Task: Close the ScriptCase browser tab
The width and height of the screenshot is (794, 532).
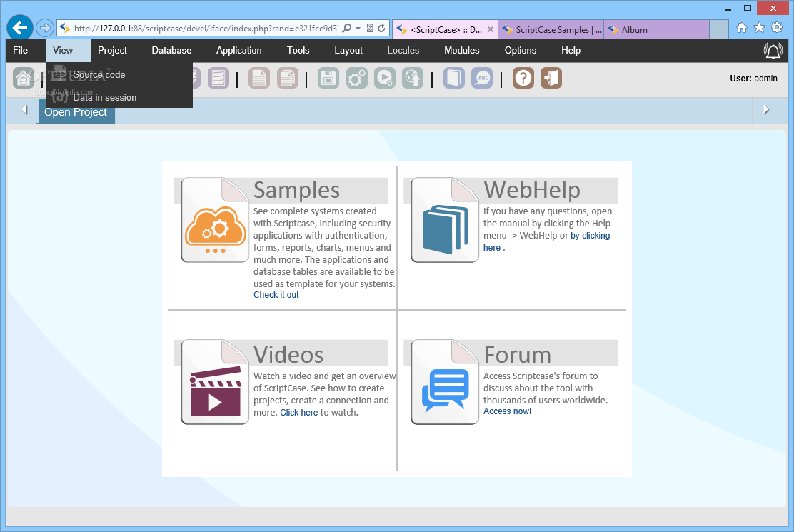Action: tap(490, 29)
